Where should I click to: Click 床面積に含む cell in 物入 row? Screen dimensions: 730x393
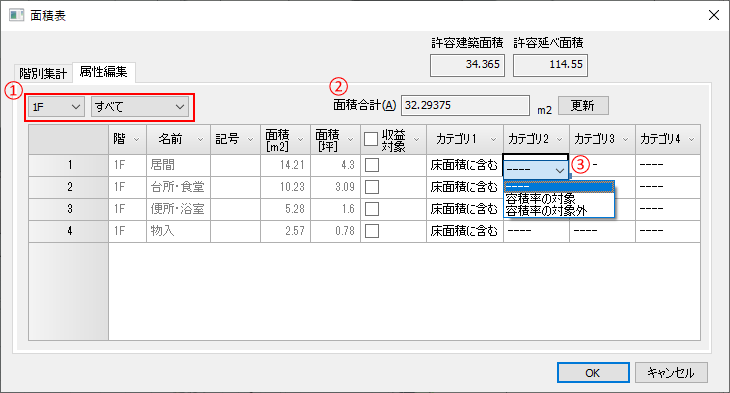coord(465,231)
